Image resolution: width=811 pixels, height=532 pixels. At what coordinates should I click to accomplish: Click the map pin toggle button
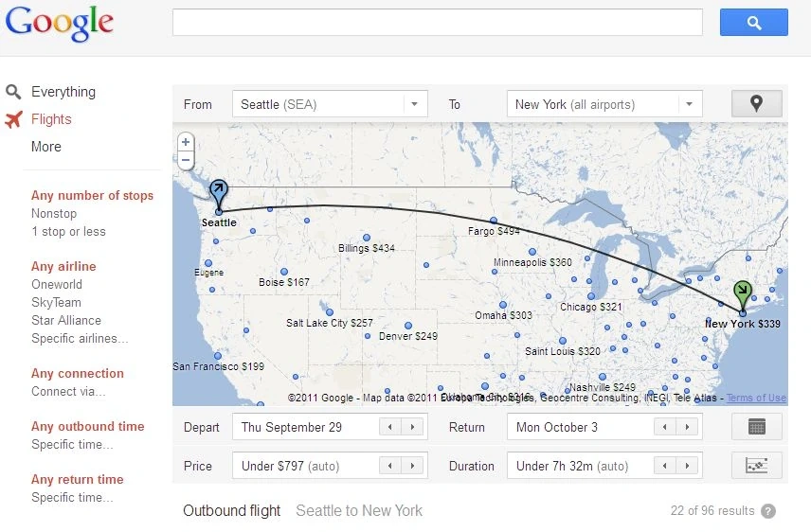pos(756,104)
